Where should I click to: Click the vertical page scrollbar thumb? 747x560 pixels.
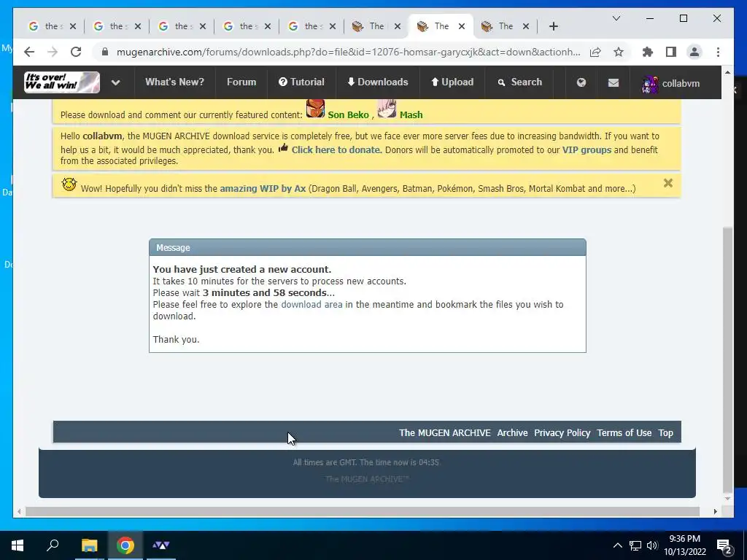(x=727, y=359)
